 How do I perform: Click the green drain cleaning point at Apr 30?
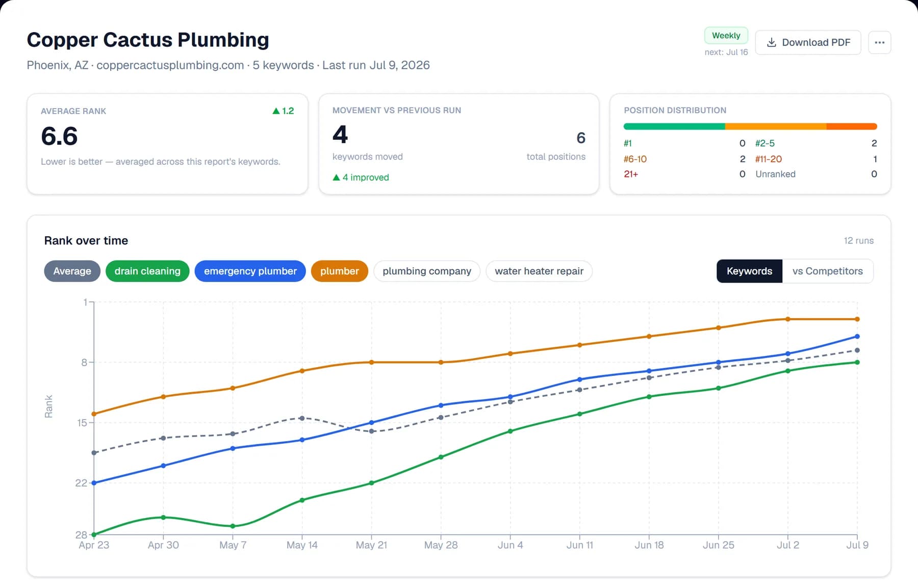tap(163, 518)
